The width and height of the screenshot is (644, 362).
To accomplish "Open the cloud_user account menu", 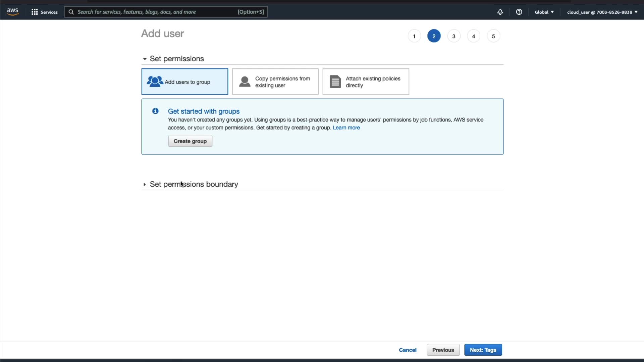I will pyautogui.click(x=602, y=12).
